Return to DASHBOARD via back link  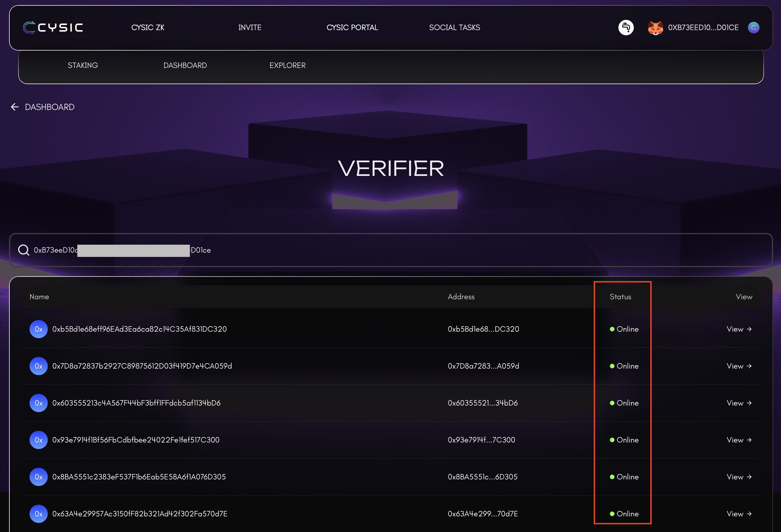pyautogui.click(x=50, y=107)
